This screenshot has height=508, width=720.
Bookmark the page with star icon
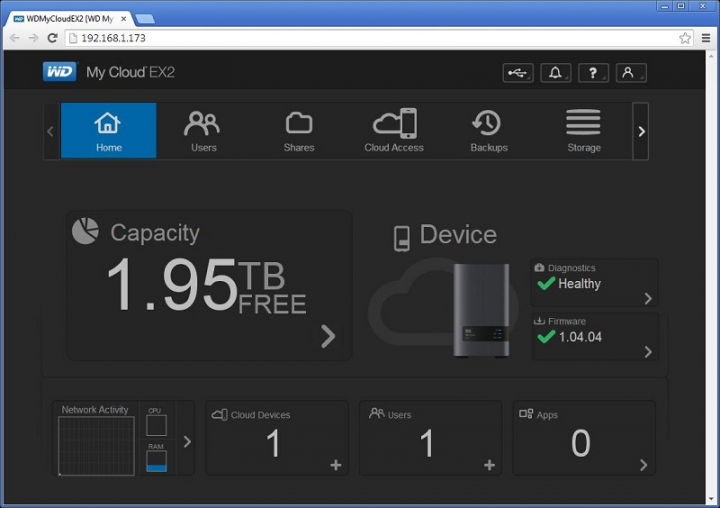click(x=685, y=38)
